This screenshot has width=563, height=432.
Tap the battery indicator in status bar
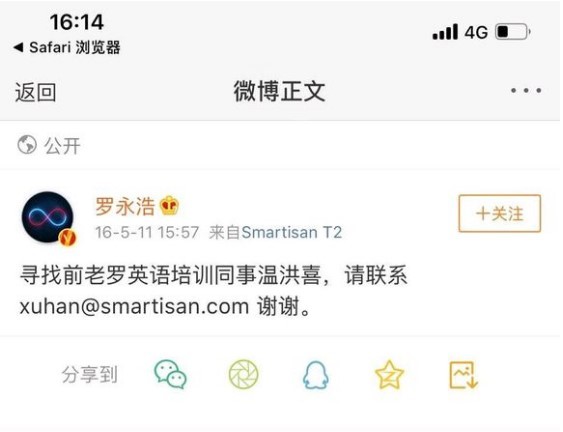coord(513,32)
